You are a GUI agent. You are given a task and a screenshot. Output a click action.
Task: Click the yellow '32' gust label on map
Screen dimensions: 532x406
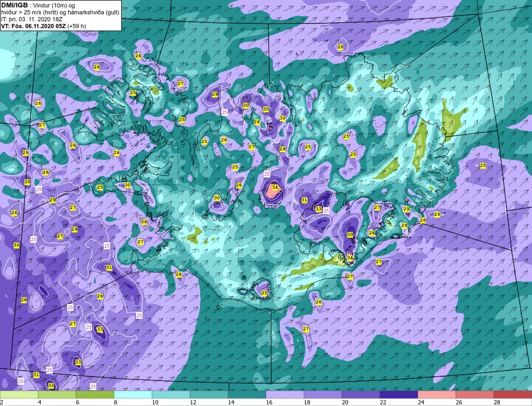(51, 385)
